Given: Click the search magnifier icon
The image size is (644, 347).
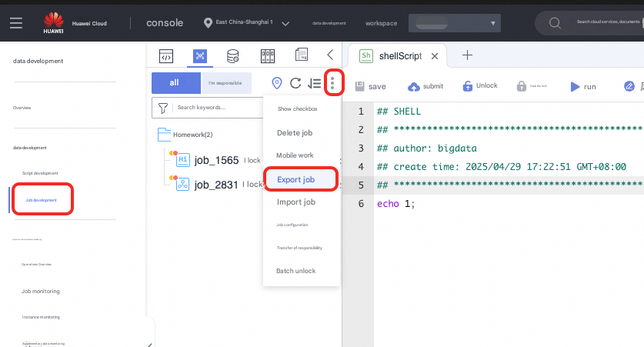Looking at the screenshot, I should coord(555,23).
